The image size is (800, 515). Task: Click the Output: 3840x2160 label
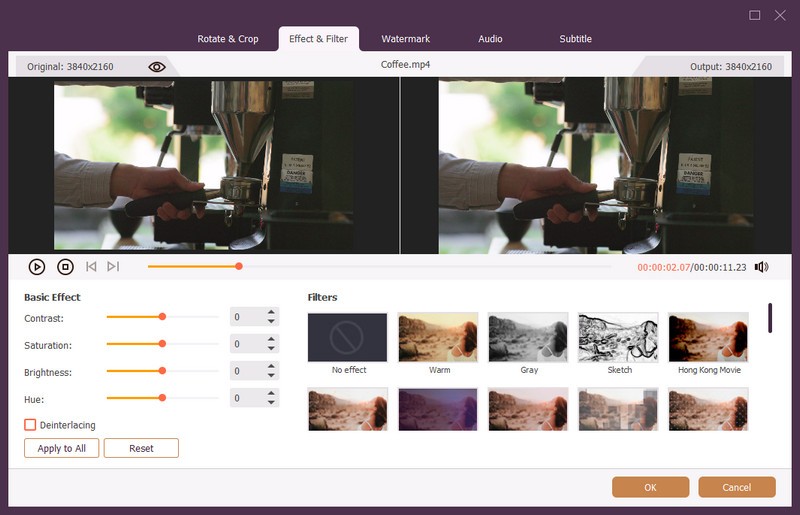click(x=731, y=67)
